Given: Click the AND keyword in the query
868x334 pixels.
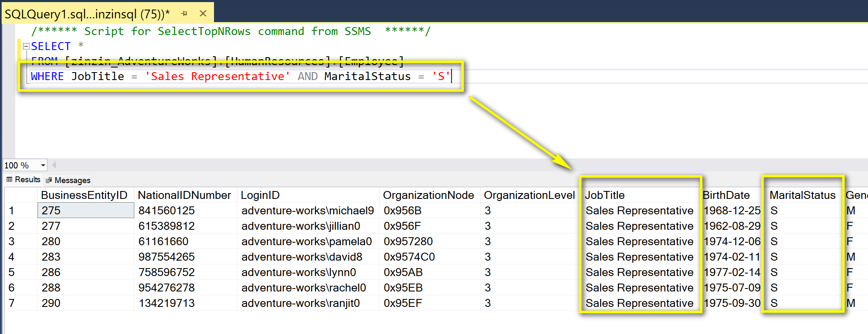Looking at the screenshot, I should click(x=307, y=76).
